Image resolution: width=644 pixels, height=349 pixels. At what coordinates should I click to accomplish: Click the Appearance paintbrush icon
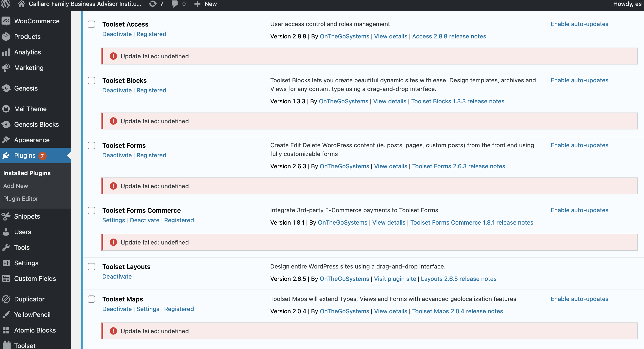[x=6, y=140]
